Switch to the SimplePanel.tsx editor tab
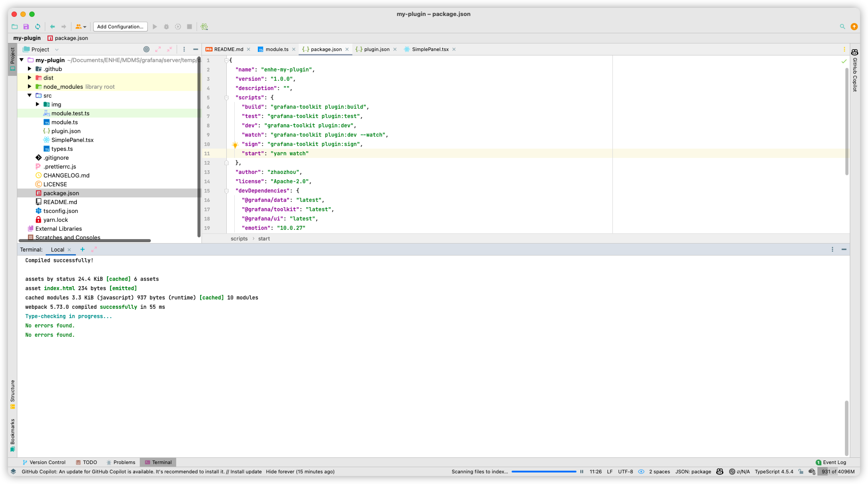 click(x=430, y=49)
